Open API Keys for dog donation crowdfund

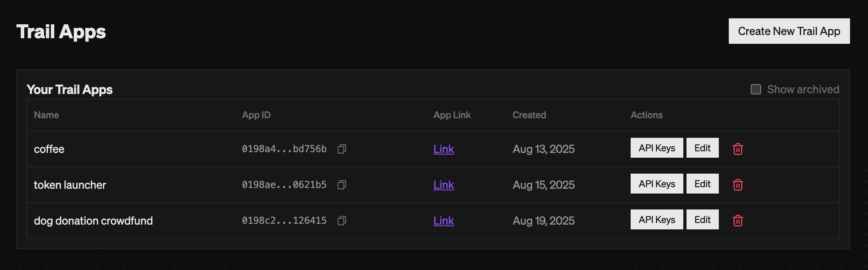(x=657, y=220)
